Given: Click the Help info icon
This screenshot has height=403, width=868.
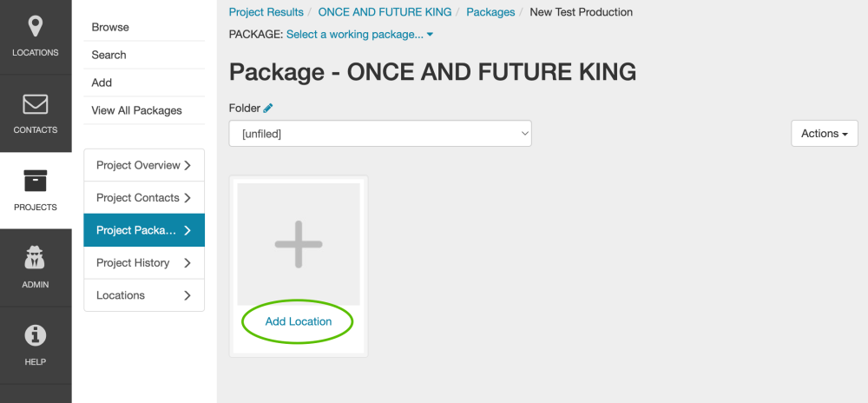Looking at the screenshot, I should [x=35, y=335].
